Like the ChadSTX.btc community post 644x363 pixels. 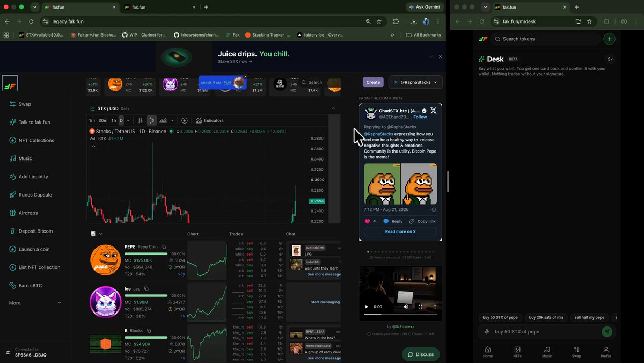(368, 221)
